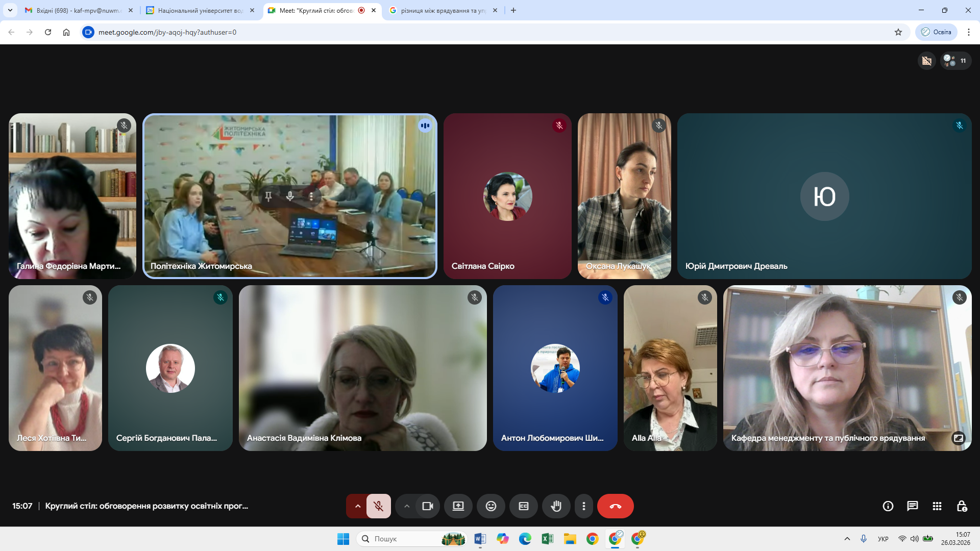
Task: Start presenting your screen
Action: coord(458,506)
